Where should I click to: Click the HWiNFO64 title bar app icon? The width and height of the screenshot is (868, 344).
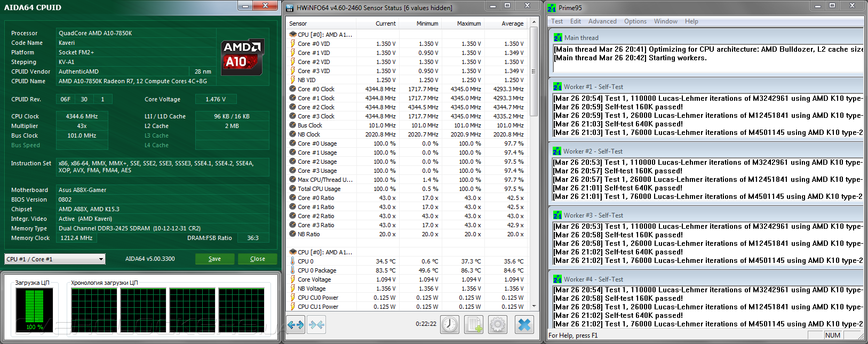290,7
